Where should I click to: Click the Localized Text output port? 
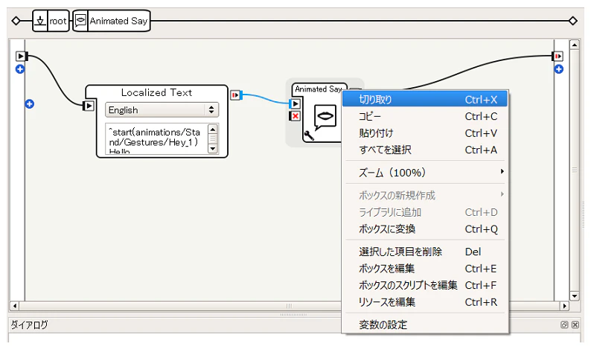coord(235,95)
